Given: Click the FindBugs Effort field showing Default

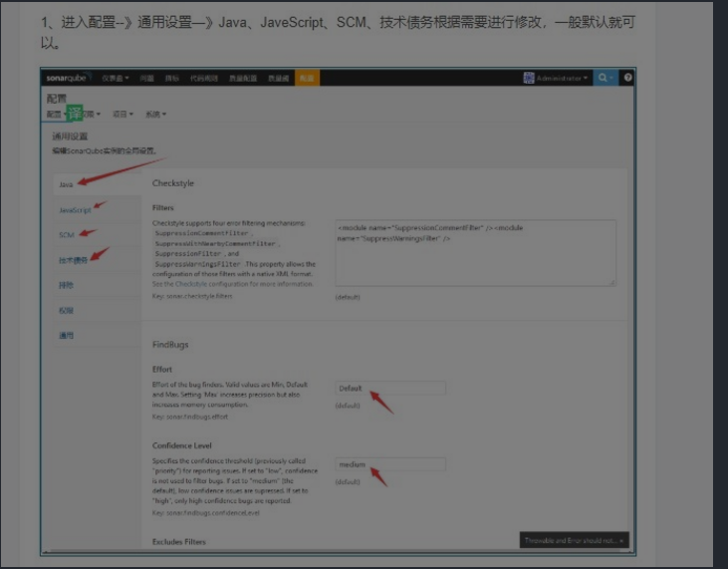Looking at the screenshot, I should click(390, 389).
